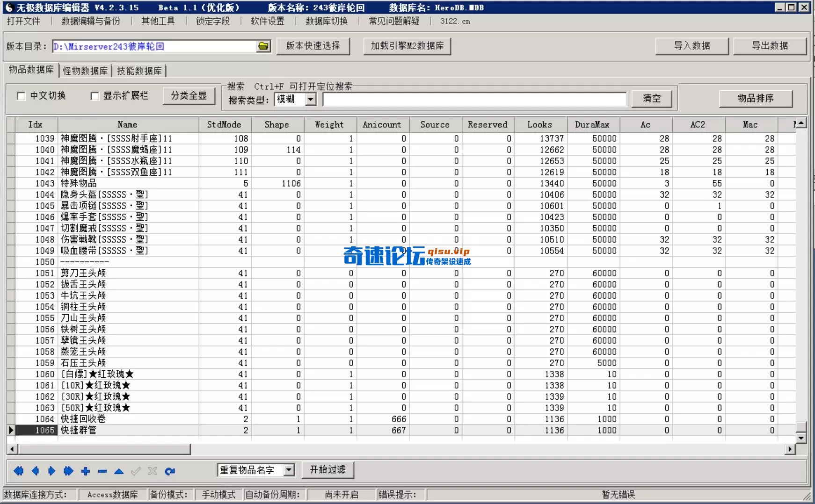Switch to the 怪物数据库 tab
The image size is (815, 504).
(85, 71)
